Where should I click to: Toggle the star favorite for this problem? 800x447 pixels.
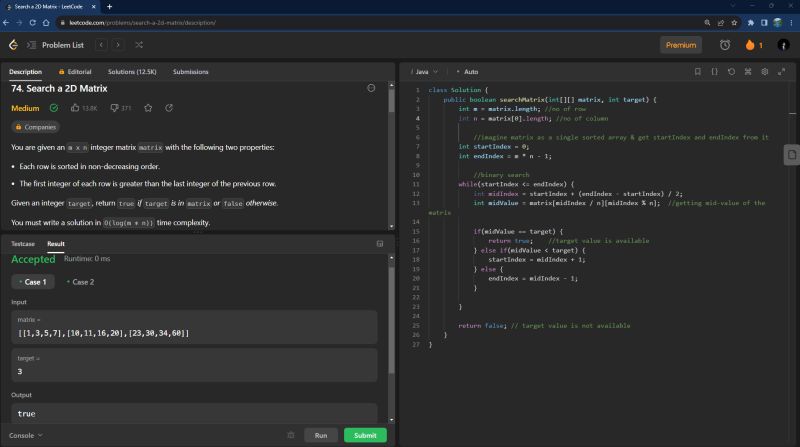coord(148,108)
